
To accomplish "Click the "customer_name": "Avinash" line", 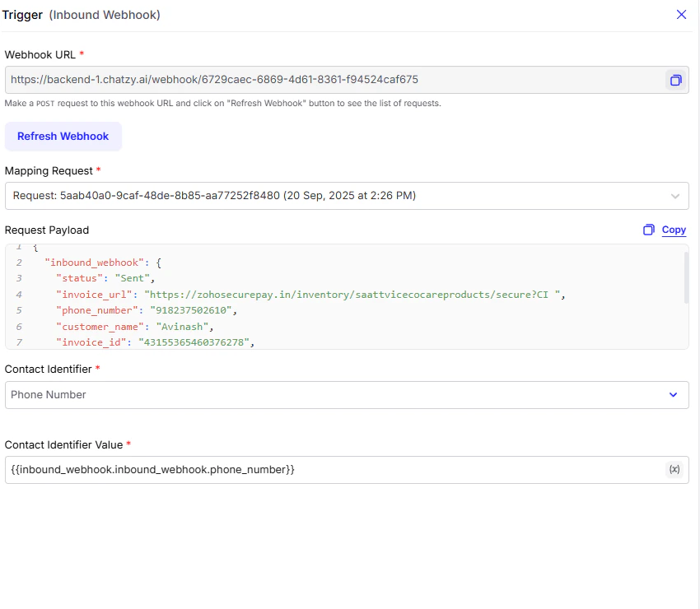I will (x=134, y=327).
